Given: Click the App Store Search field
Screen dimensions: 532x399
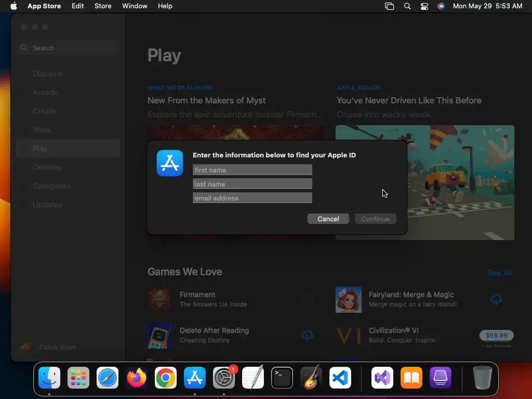Looking at the screenshot, I should [68, 48].
